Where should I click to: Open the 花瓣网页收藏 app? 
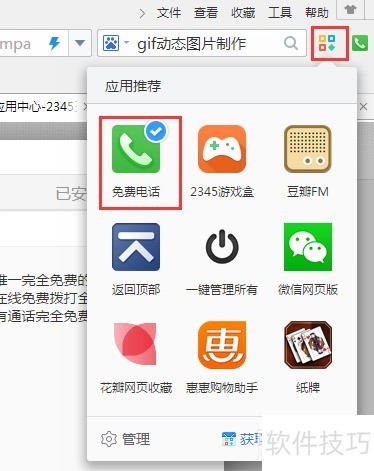point(136,344)
